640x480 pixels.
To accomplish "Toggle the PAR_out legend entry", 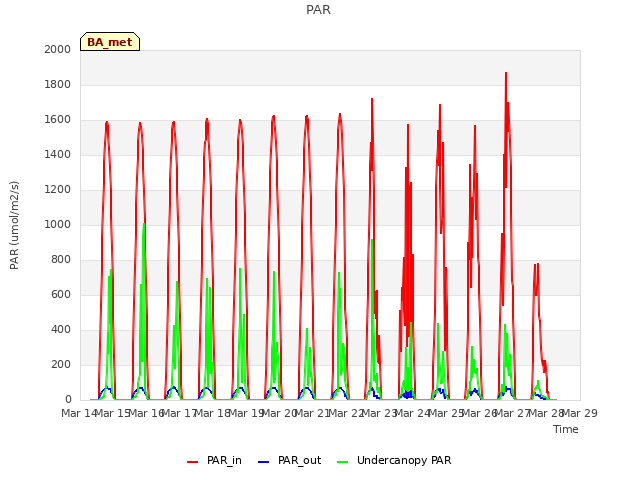I will point(290,460).
